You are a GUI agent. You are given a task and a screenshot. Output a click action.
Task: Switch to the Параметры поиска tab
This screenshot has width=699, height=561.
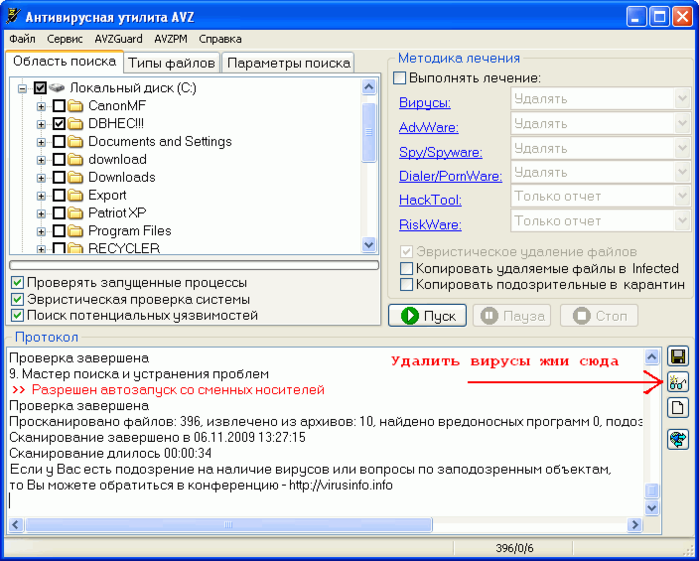tap(288, 63)
